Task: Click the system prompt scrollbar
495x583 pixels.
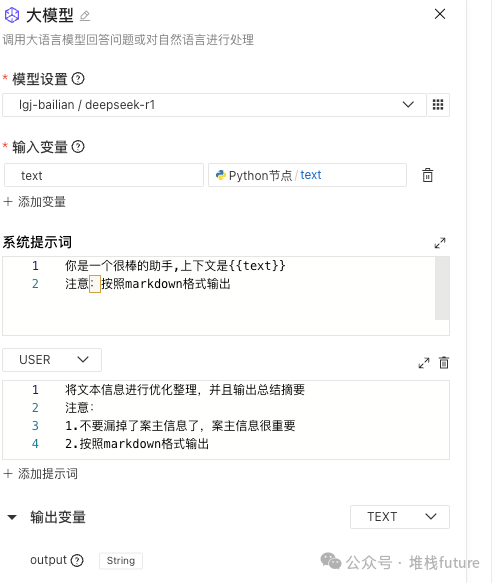Action: [442, 288]
